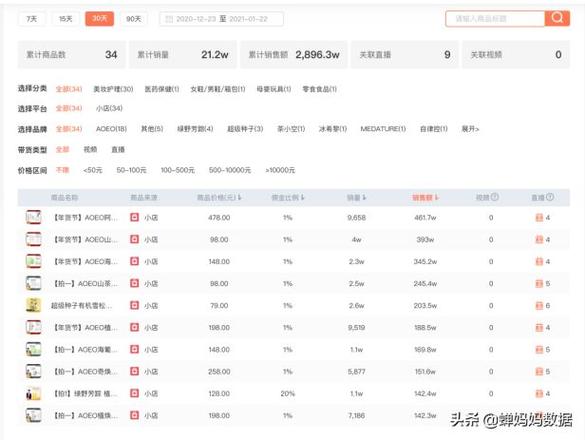Click shop source icon in 142.3w row

134,415
